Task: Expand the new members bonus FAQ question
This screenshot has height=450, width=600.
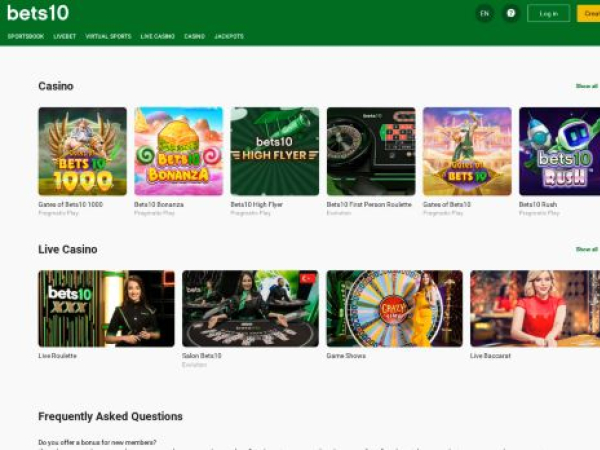Action: pos(97,441)
